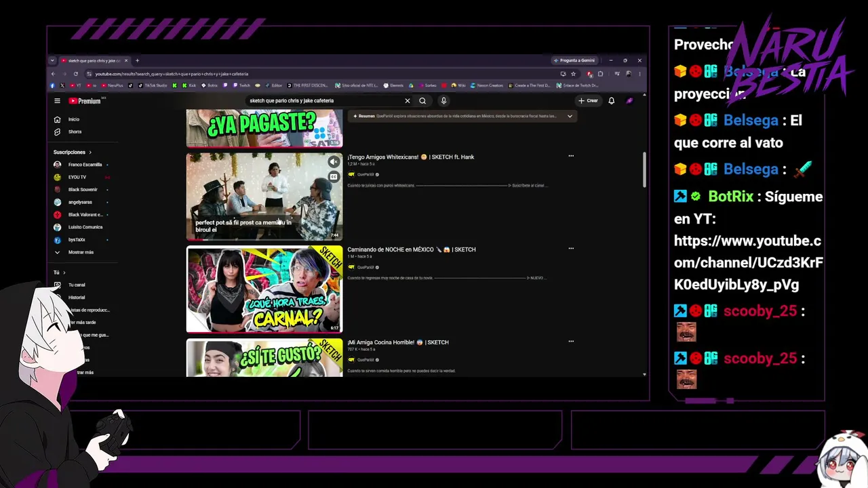This screenshot has height=488, width=868.
Task: Open the Sorteo bookmark
Action: pyautogui.click(x=427, y=85)
